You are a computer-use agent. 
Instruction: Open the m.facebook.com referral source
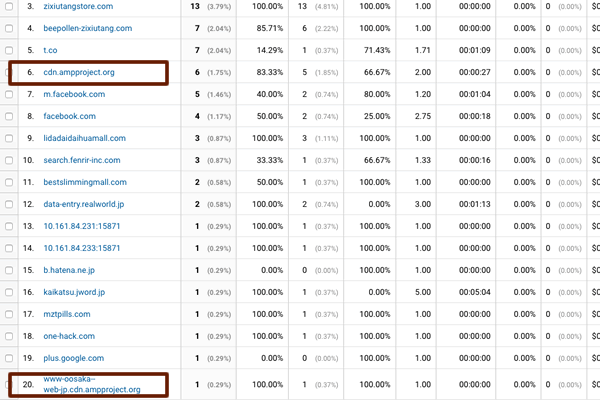pos(74,94)
